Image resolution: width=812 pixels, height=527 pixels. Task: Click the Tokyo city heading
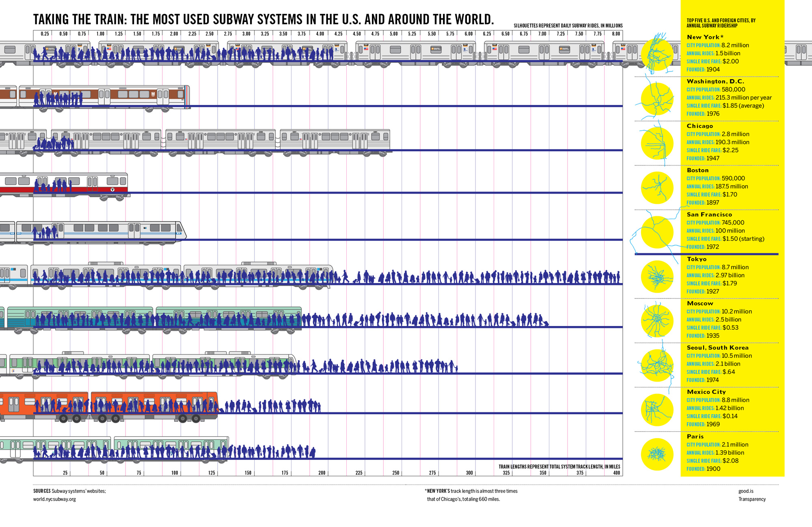point(697,259)
